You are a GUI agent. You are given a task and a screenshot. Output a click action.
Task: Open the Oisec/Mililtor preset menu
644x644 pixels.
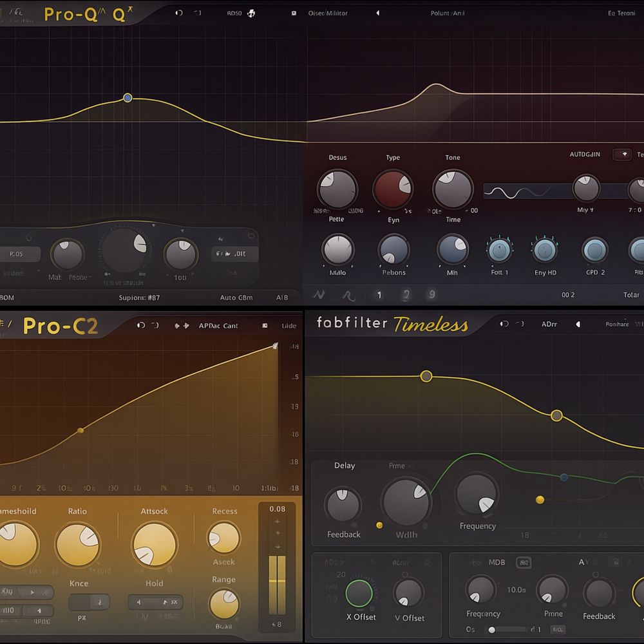[x=328, y=13]
